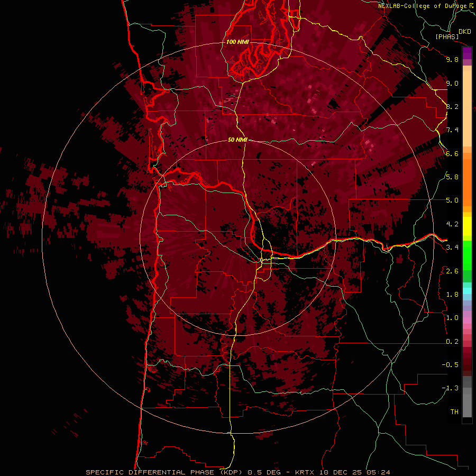Click the Specific Differential Phase caption at bottom
Screen dimensions: 476x476
point(237,472)
